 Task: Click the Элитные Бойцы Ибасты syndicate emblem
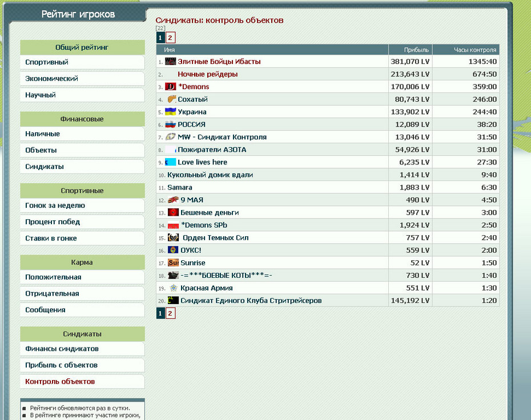(x=170, y=61)
